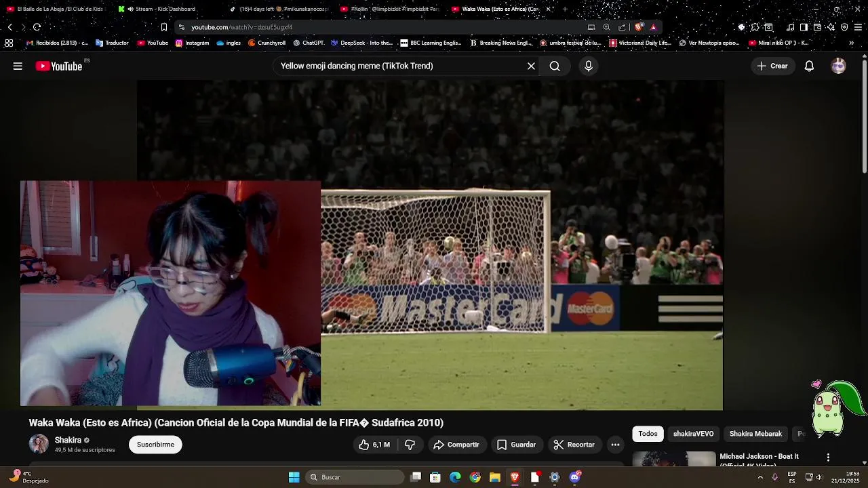Open the bookmarks apps grid icon
Viewport: 868px width, 488px height.
tap(9, 43)
